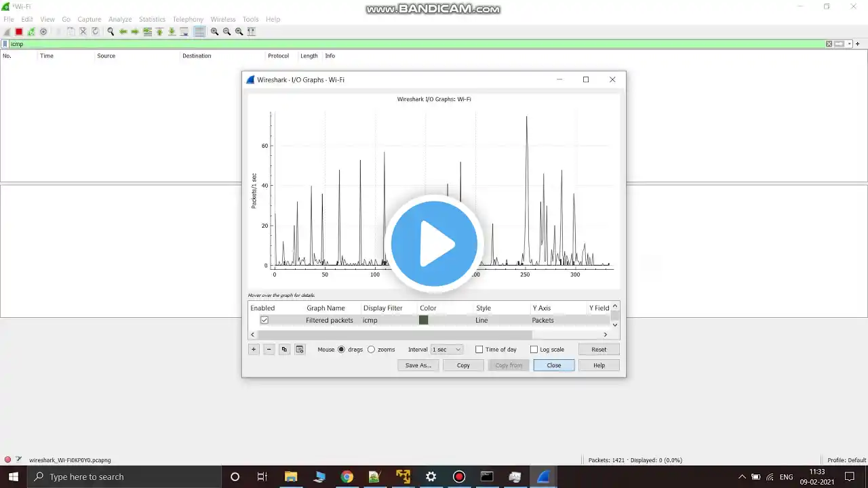Viewport: 868px width, 488px height.
Task: Open the Analyze menu
Action: pos(120,20)
